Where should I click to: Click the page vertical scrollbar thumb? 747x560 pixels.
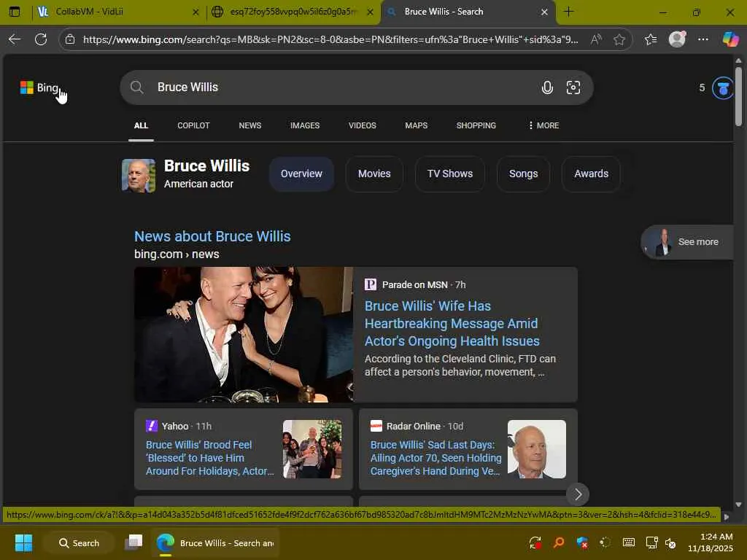(738, 97)
